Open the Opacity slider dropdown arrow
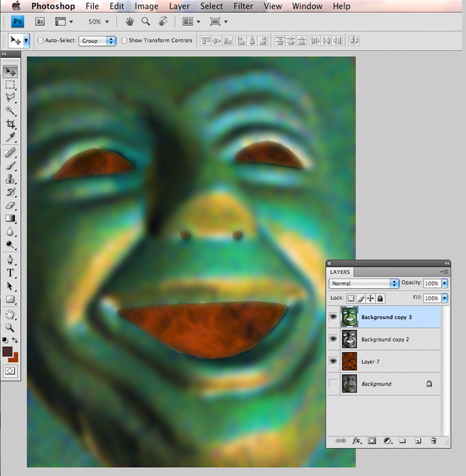466x476 pixels. coord(444,284)
